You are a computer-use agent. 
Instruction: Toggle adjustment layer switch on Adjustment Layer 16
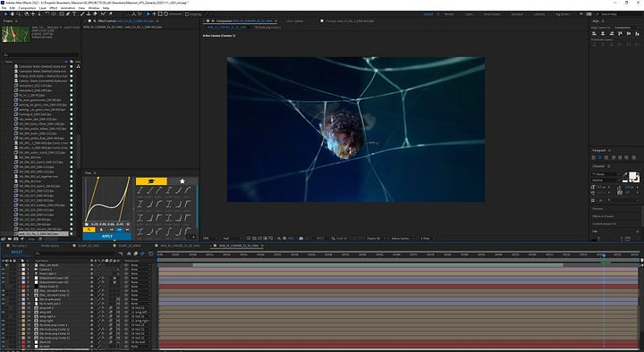[x=114, y=278]
